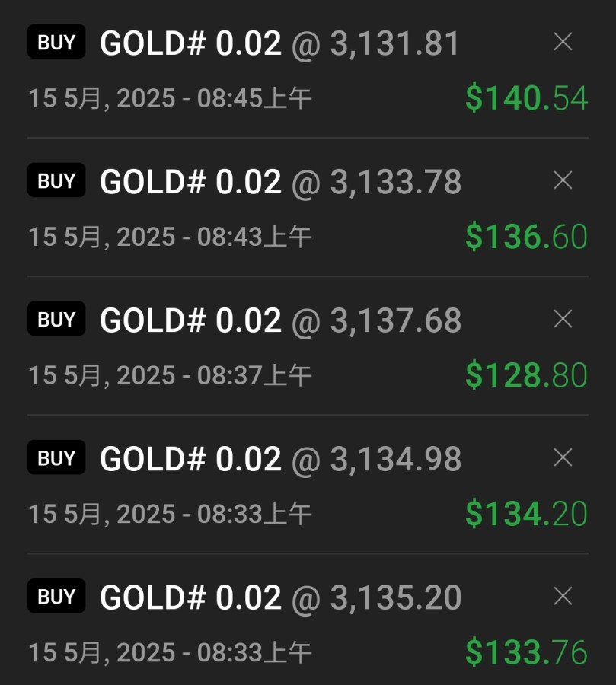
Task: Open the order dated 08:37 on 15 May
Action: point(170,375)
